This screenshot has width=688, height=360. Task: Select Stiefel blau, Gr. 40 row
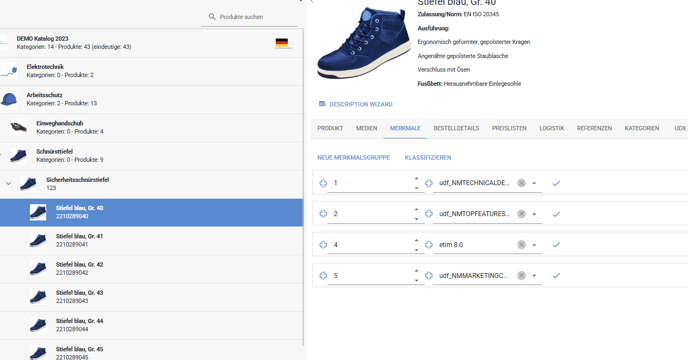pyautogui.click(x=151, y=212)
